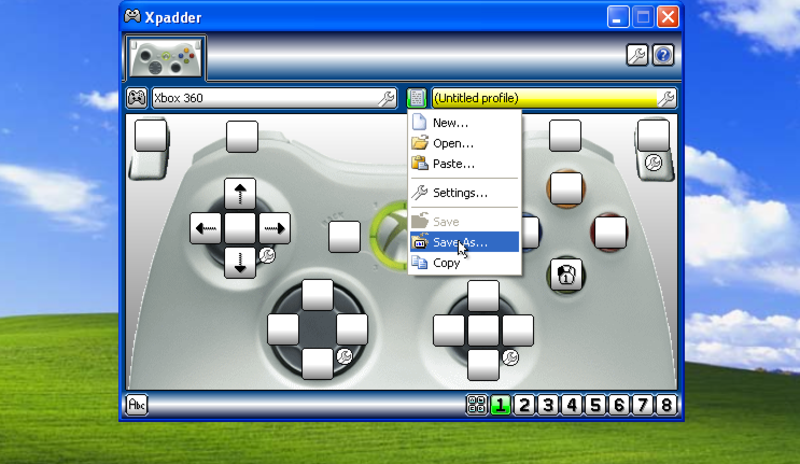The width and height of the screenshot is (800, 464).
Task: Click left stick up slot
Action: [x=317, y=295]
